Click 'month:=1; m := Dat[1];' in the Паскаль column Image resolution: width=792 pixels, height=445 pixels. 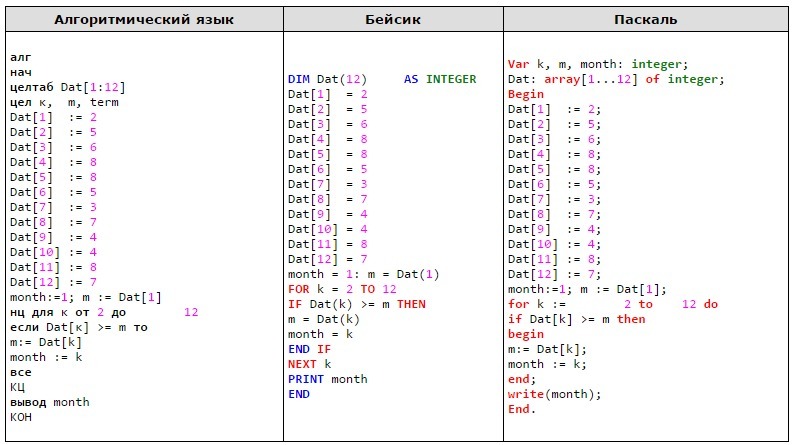[587, 289]
